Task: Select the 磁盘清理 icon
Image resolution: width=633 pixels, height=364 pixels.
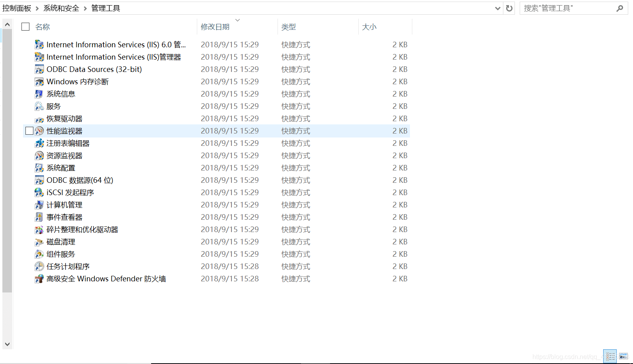Action: 39,242
